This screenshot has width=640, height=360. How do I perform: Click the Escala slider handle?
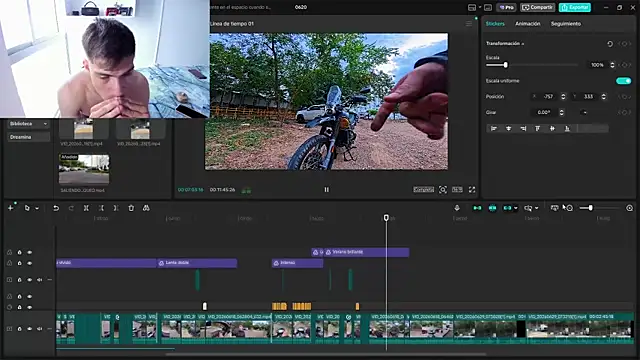coord(506,65)
